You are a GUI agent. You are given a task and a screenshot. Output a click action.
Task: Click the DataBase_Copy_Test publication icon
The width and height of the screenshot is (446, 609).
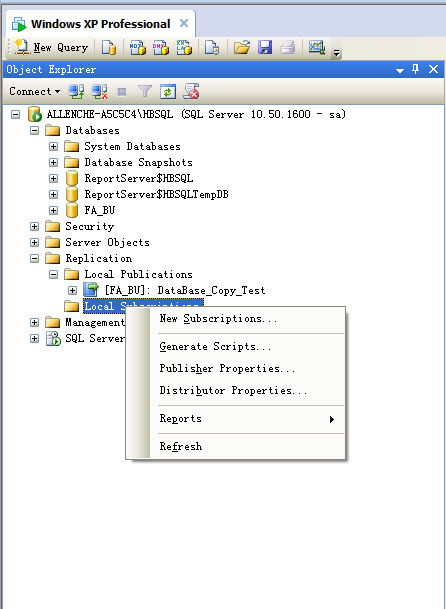(x=92, y=290)
